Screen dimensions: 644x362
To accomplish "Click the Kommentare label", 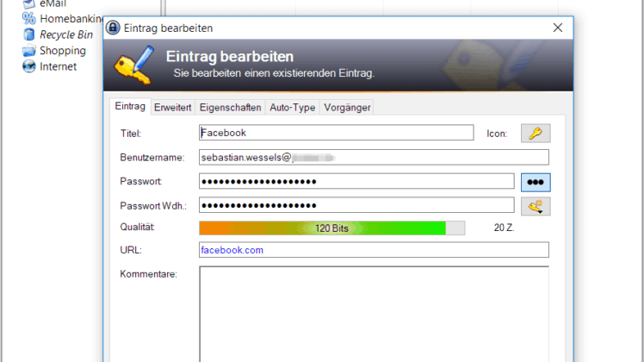I will coord(148,274).
